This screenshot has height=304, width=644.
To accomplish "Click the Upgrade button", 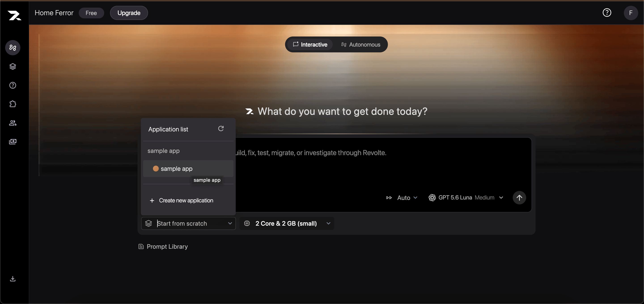I will click(x=129, y=13).
